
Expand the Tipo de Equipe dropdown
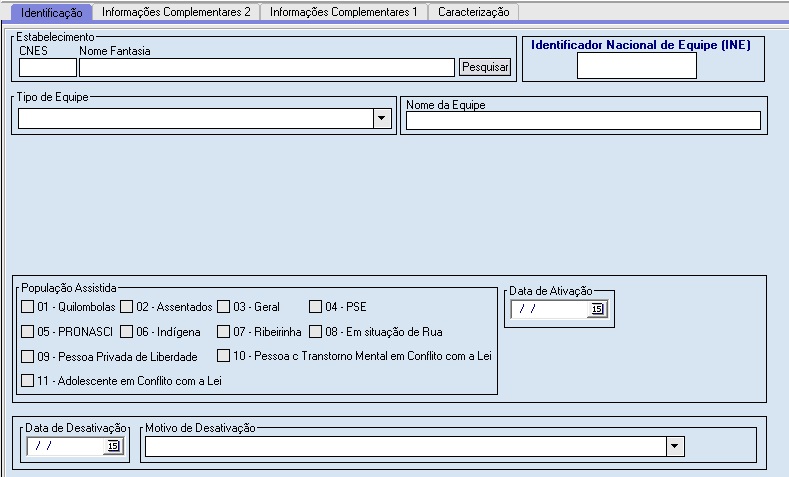coord(381,119)
